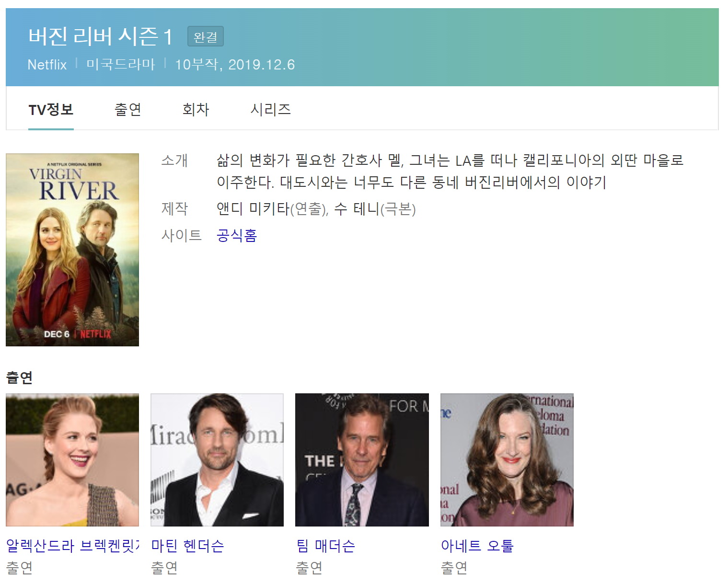Screen dimensions: 728x584
Task: Click the synopsis line starting 삶의 변화가
Action: [450, 160]
